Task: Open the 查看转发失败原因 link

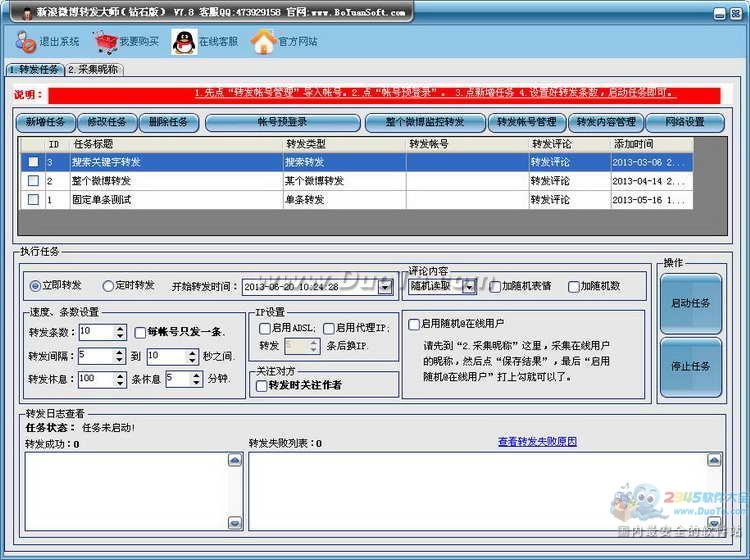Action: pos(537,441)
